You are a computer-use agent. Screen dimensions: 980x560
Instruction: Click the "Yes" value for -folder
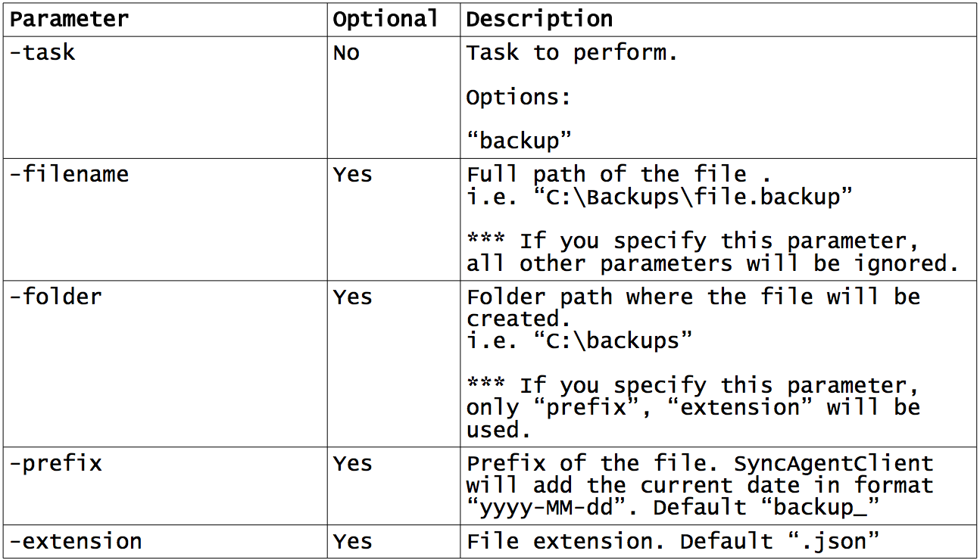(353, 297)
